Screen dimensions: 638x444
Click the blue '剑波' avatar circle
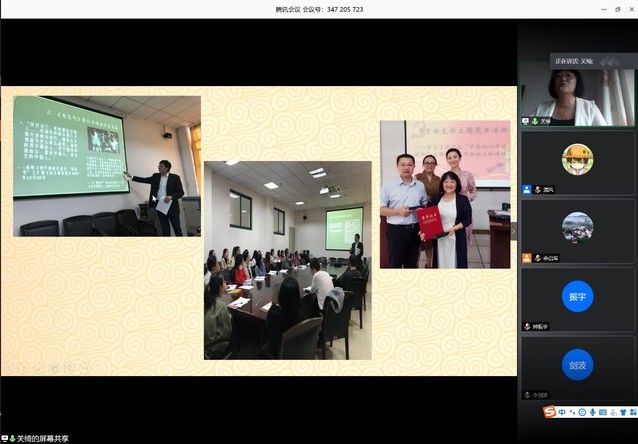click(577, 364)
